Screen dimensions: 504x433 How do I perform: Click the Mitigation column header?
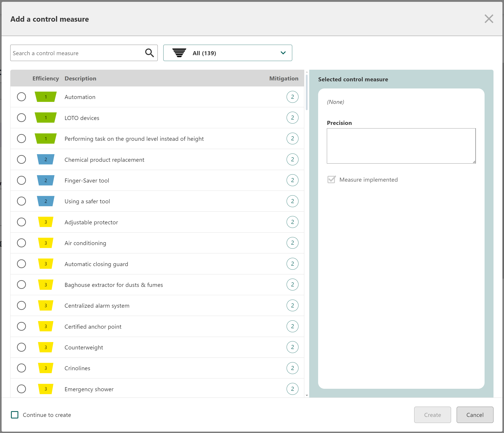click(x=283, y=78)
